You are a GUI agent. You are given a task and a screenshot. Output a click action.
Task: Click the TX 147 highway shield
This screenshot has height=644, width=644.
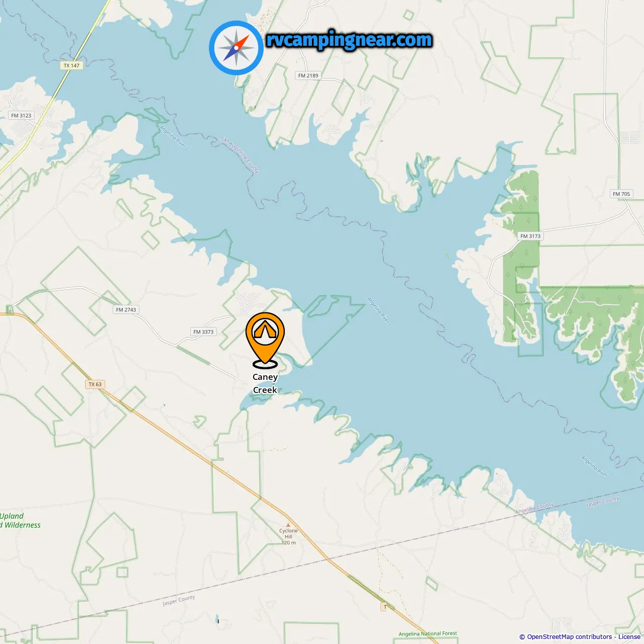(x=71, y=65)
